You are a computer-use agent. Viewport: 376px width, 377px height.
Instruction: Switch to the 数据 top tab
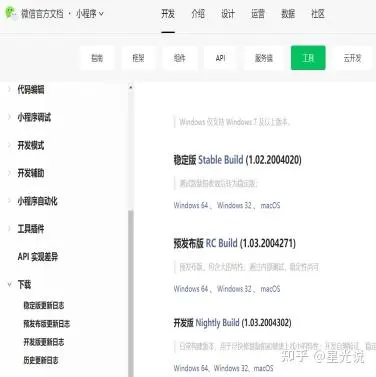coord(288,14)
